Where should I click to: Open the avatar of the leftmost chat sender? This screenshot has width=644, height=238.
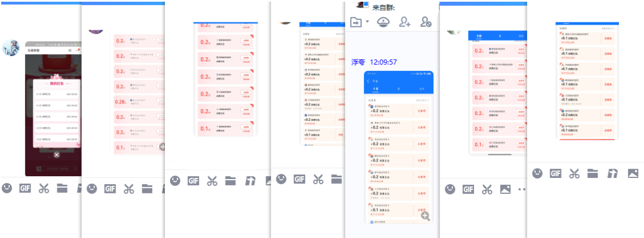click(11, 48)
